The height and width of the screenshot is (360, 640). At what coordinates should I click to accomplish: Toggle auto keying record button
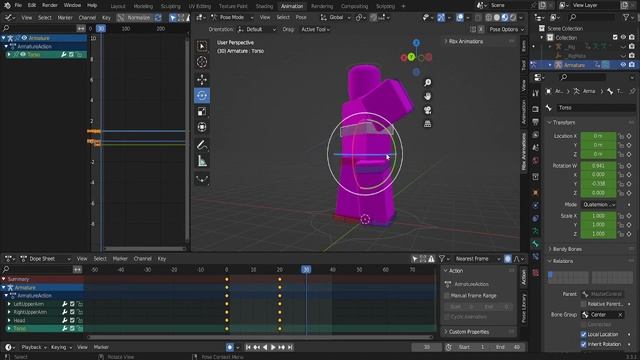click(230, 347)
